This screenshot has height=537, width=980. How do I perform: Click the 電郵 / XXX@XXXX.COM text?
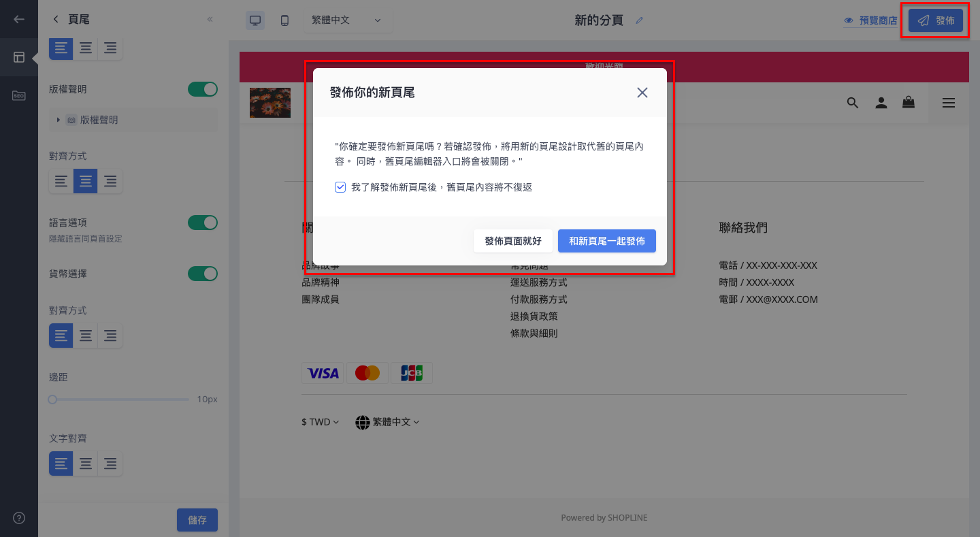pos(768,299)
